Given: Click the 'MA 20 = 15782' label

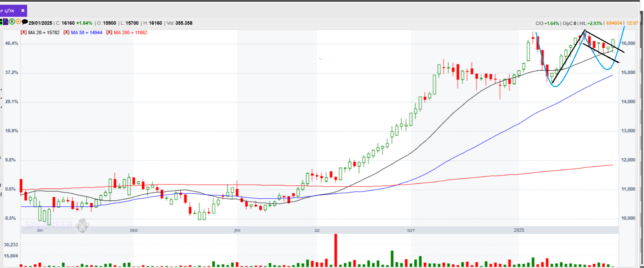Looking at the screenshot, I should pyautogui.click(x=44, y=33).
